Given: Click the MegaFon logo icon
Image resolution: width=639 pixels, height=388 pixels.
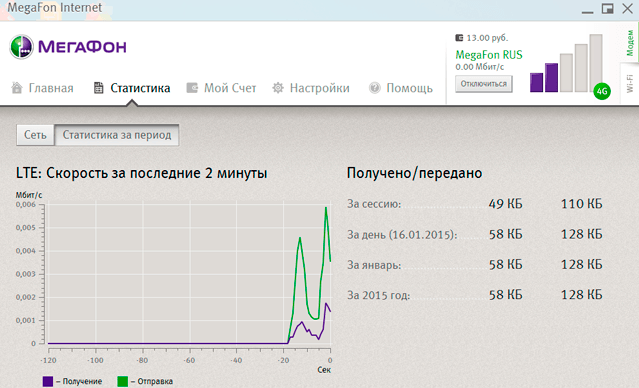Looking at the screenshot, I should click(x=21, y=47).
